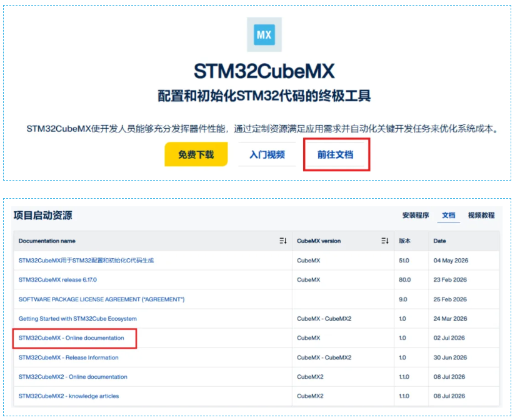
Task: Sort by CubeMX version column icon
Action: point(384,241)
